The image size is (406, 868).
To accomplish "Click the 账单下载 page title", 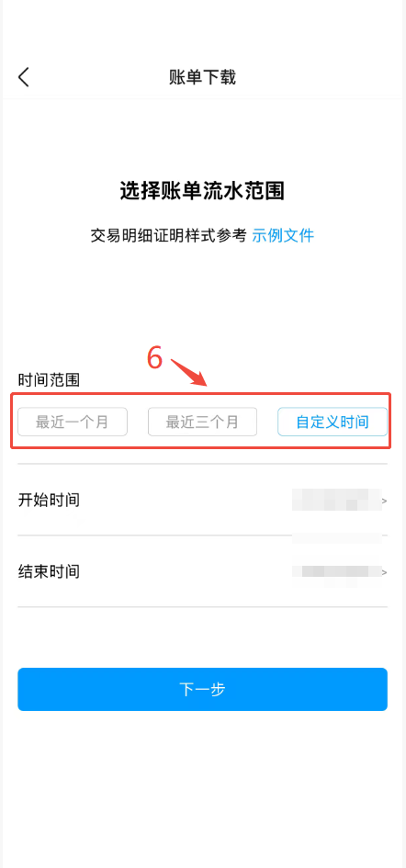I will [203, 77].
